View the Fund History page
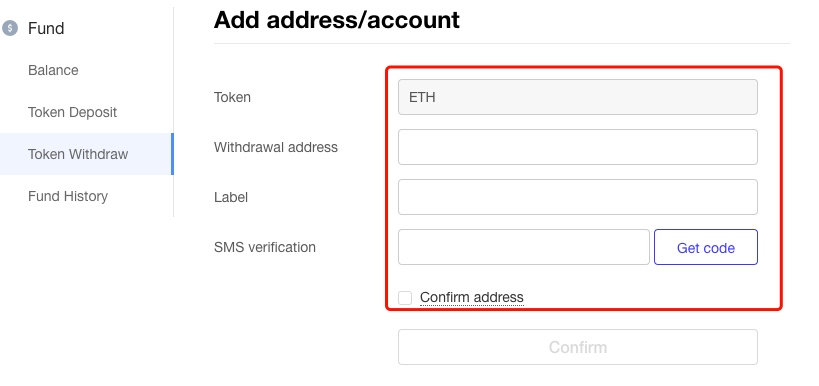Viewport: 819px width, 386px height. click(68, 196)
